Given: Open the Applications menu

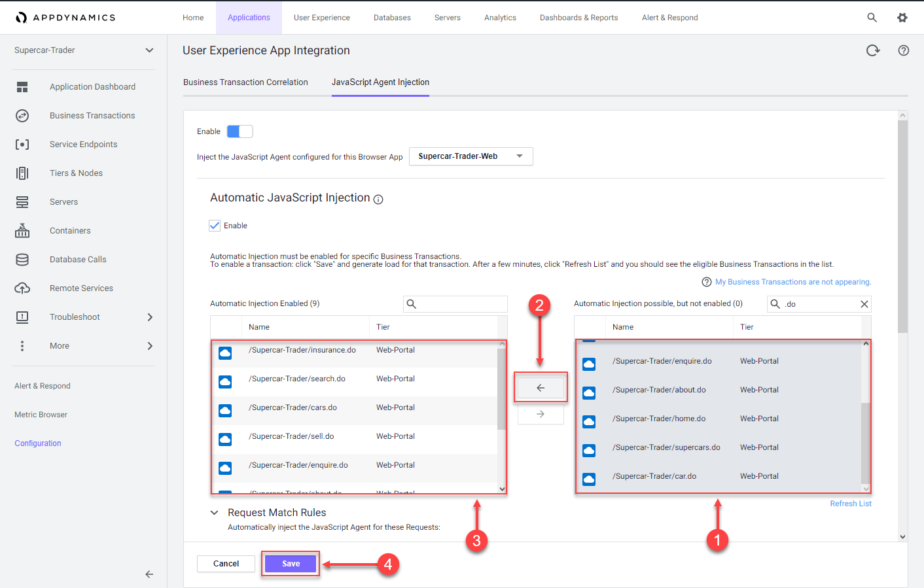Looking at the screenshot, I should point(249,18).
